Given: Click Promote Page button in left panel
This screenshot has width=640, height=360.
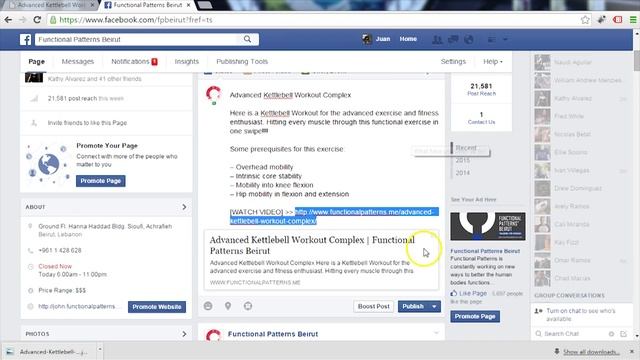Looking at the screenshot, I should [x=100, y=181].
